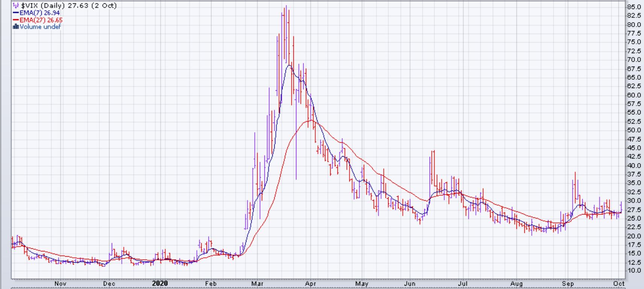This screenshot has height=289, width=644.
Task: Click the Sep label on time axis
Action: point(567,283)
